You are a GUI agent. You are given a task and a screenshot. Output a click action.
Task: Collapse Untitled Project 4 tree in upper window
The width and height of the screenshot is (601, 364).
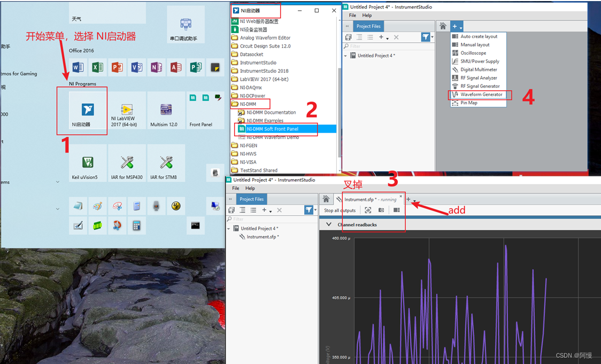pos(345,56)
